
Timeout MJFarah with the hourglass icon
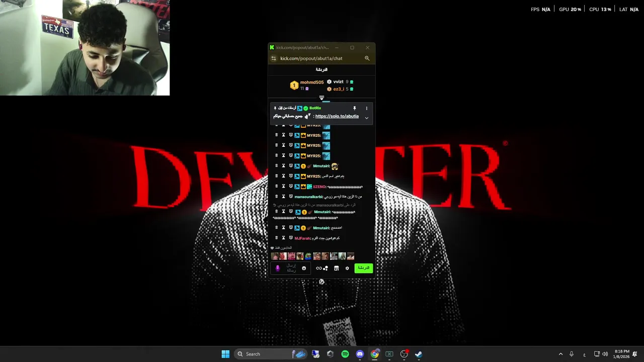(283, 238)
